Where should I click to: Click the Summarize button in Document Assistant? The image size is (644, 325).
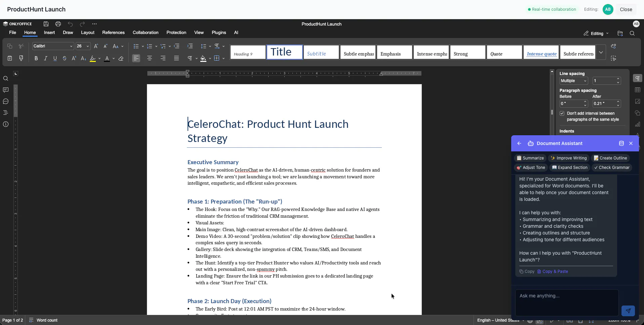click(530, 158)
